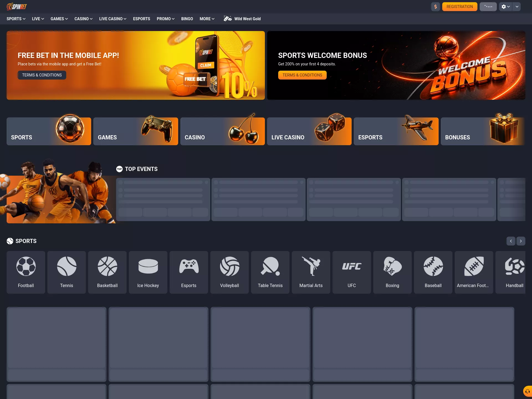The image size is (532, 399).
Task: Expand the LIVE CASINO menu
Action: [113, 19]
